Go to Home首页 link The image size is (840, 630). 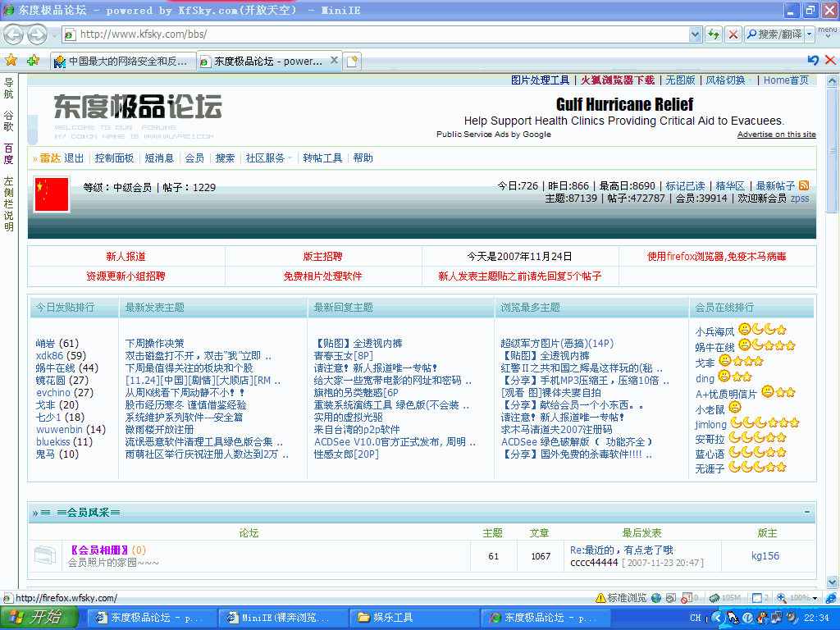[786, 80]
